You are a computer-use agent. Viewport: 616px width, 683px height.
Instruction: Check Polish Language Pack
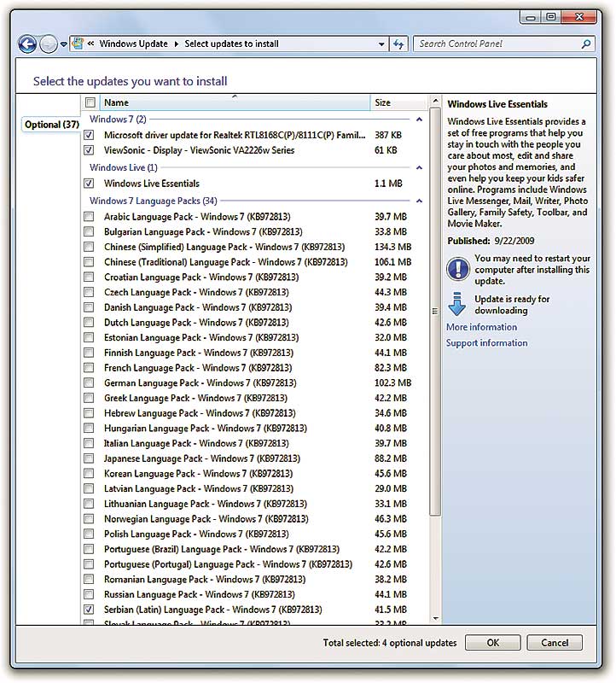pyautogui.click(x=89, y=534)
